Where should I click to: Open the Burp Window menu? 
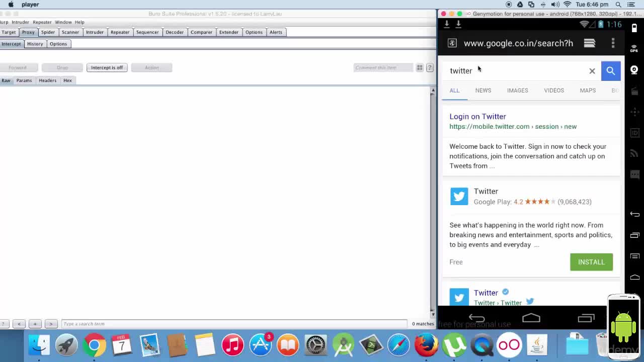click(63, 22)
